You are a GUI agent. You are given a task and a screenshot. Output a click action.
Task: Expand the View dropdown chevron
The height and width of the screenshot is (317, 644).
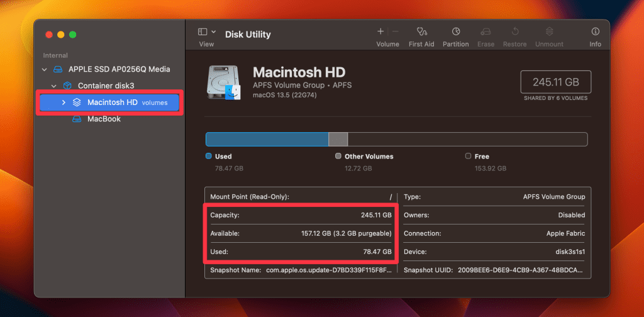pyautogui.click(x=214, y=31)
